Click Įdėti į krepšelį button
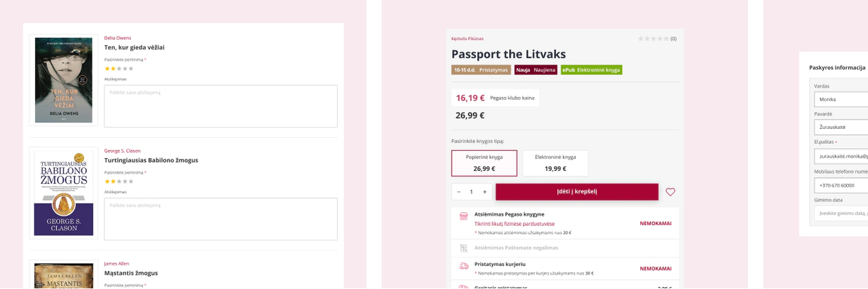The height and width of the screenshot is (289, 868). tap(577, 192)
